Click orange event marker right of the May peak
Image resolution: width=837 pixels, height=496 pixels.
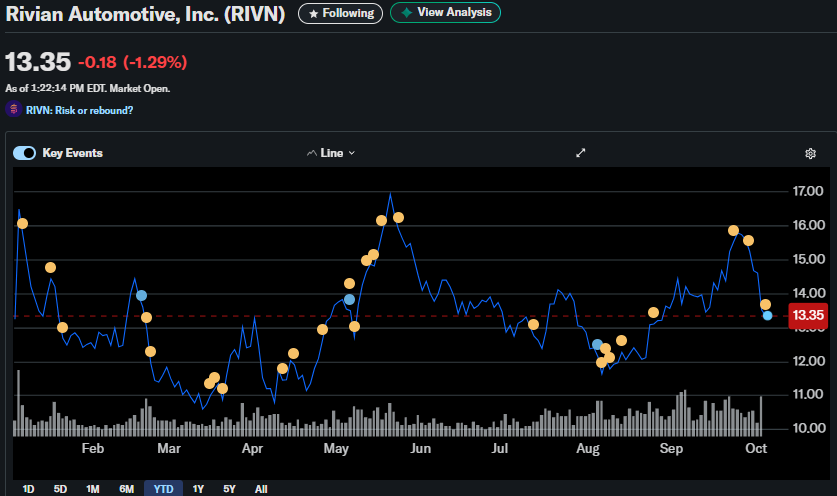coord(398,218)
